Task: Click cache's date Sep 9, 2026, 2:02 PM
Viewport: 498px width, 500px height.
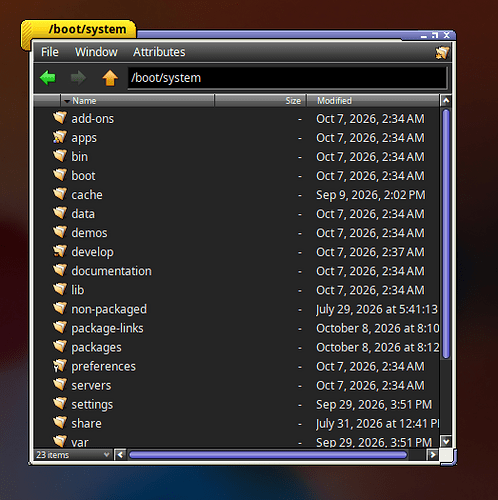Action: (371, 195)
